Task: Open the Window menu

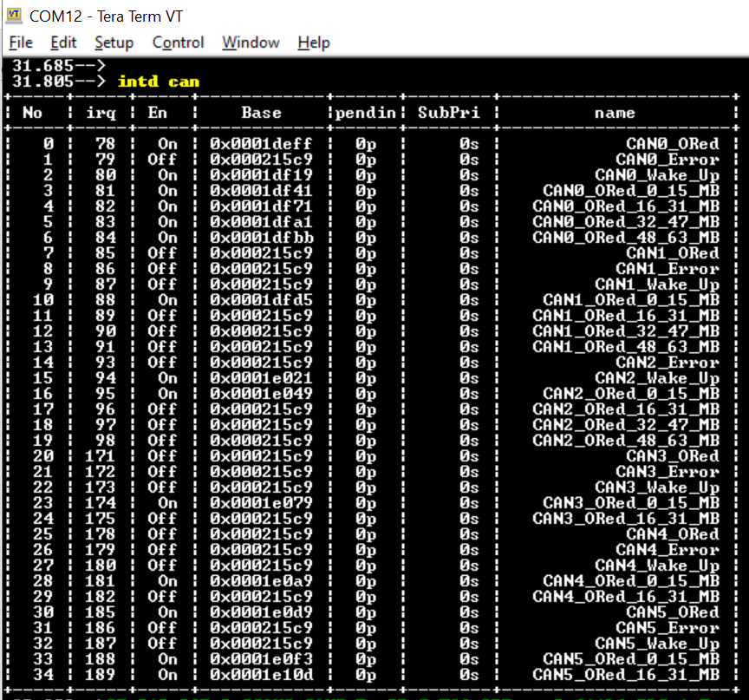Action: coord(251,43)
